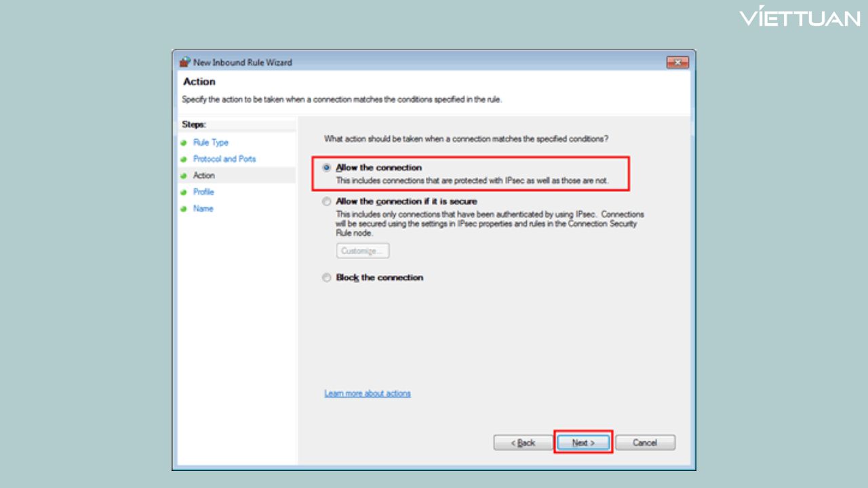Click the Back button

pyautogui.click(x=524, y=443)
